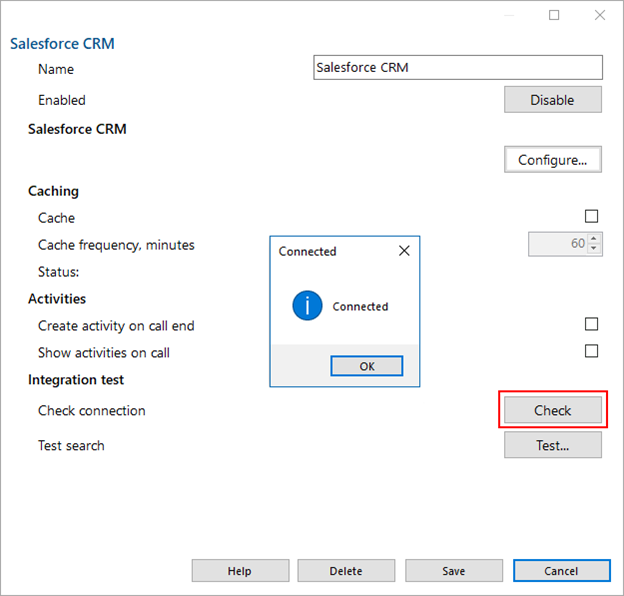The height and width of the screenshot is (596, 624).
Task: Click the Configure... button
Action: coord(553,160)
